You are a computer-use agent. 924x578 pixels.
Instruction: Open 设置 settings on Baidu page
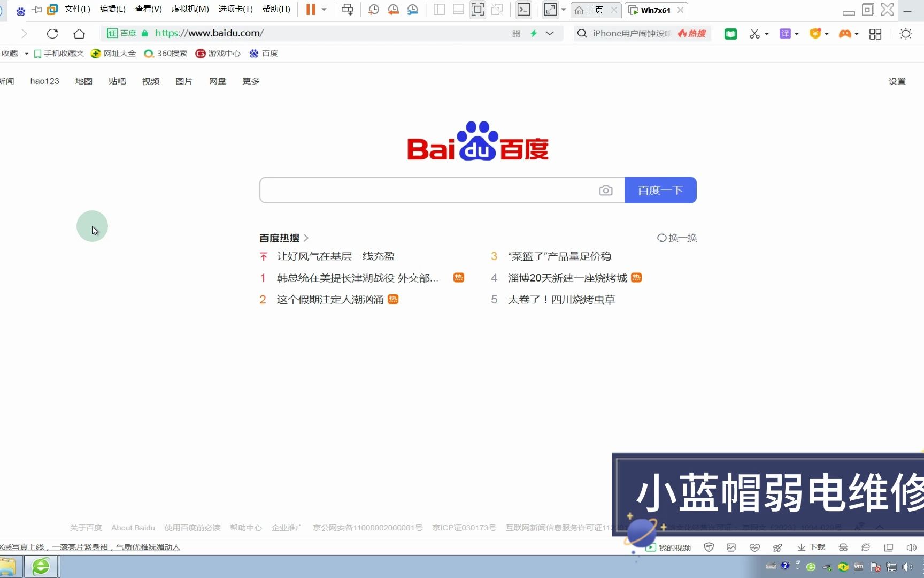(897, 81)
